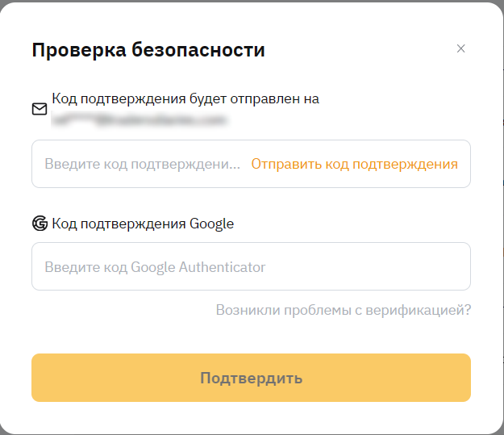Viewport: 504px width, 435px height.
Task: Click the Код подтверждения Google label
Action: click(x=143, y=224)
